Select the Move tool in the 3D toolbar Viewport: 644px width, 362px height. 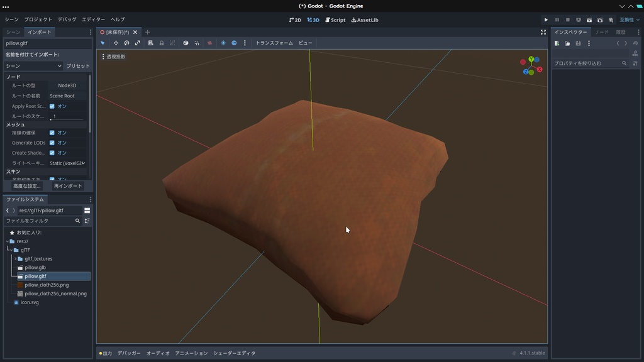pos(116,43)
